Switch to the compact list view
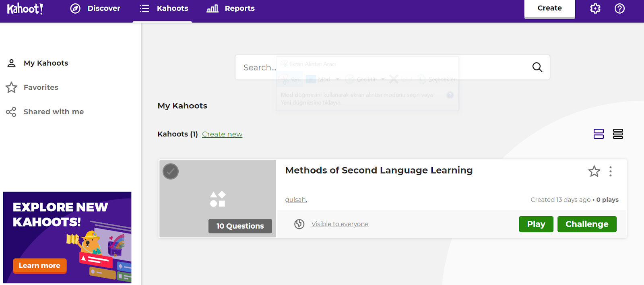The image size is (644, 285). [618, 134]
